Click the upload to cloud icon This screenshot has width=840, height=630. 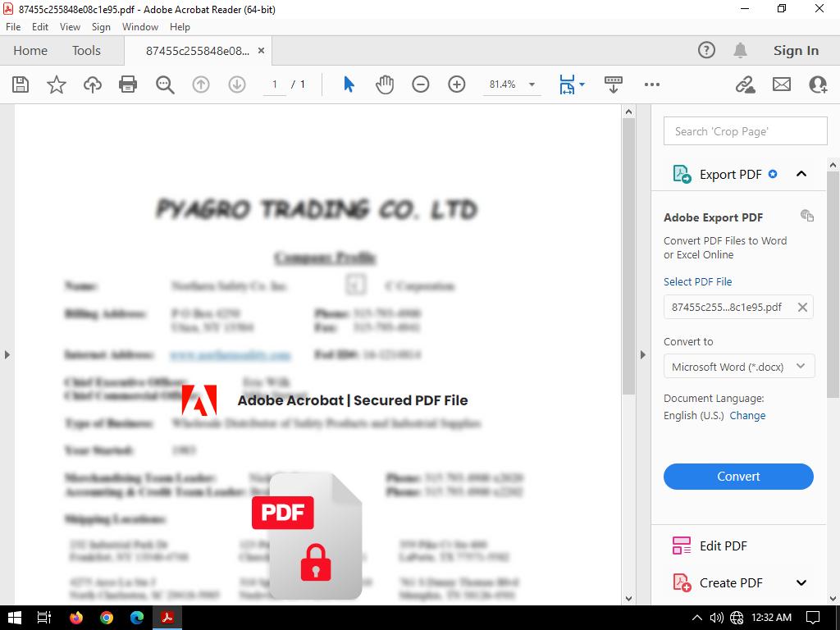[93, 84]
